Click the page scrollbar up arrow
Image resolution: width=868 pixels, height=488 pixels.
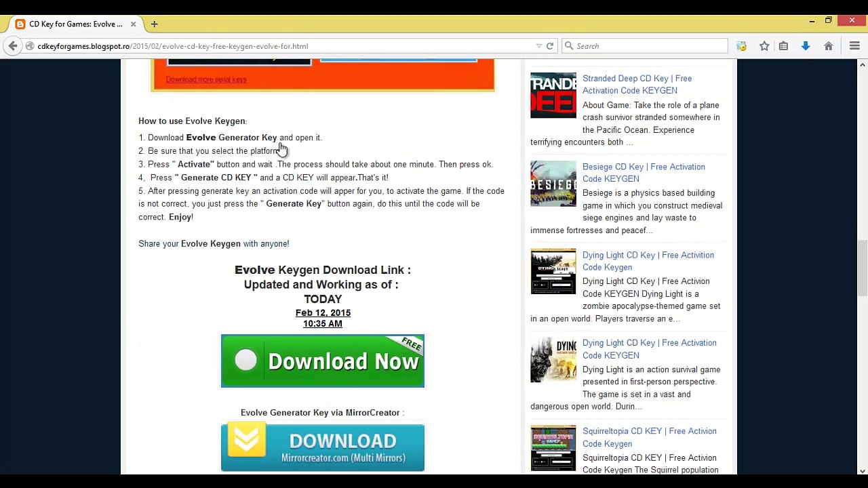point(862,64)
